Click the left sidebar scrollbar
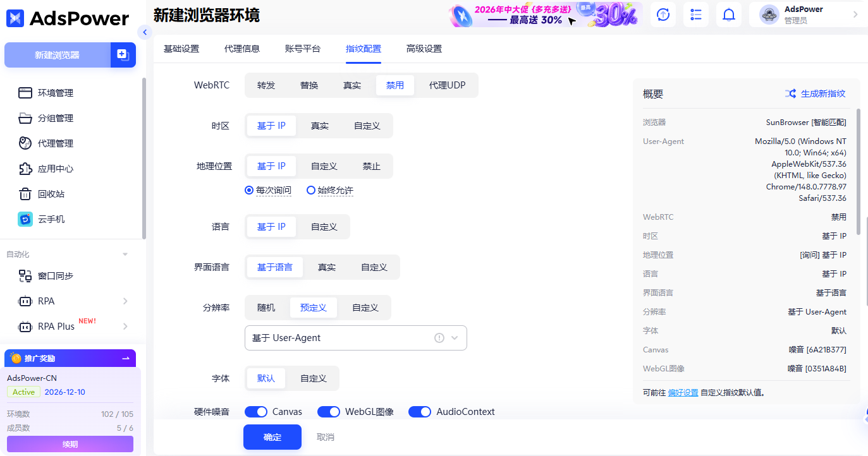This screenshot has height=456, width=868. pos(144,158)
